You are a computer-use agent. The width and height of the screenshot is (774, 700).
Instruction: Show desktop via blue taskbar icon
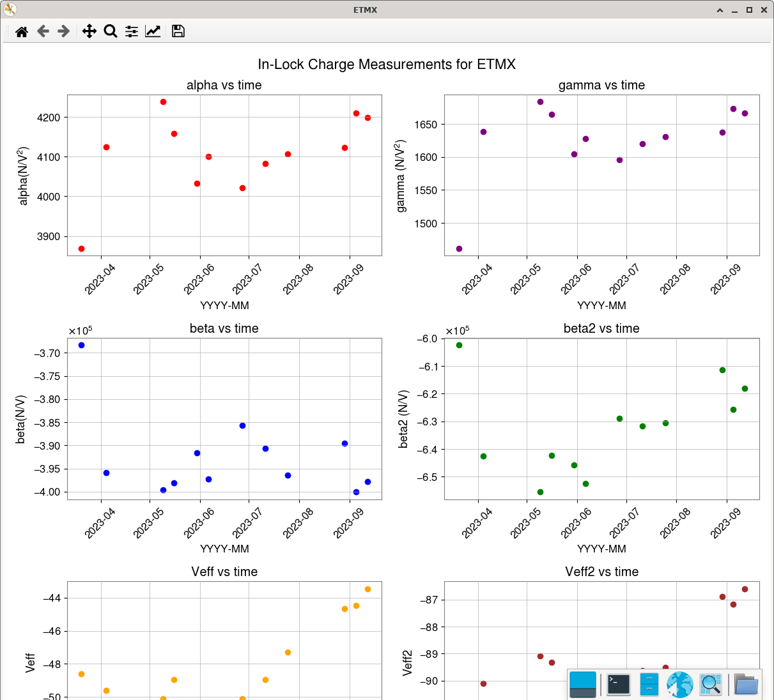(583, 685)
